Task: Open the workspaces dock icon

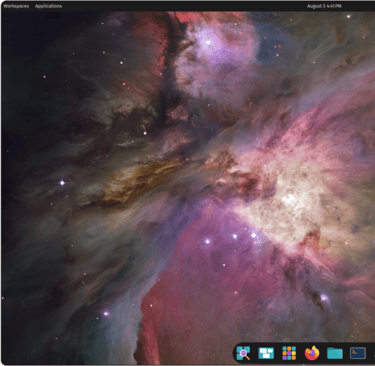Action: click(266, 353)
